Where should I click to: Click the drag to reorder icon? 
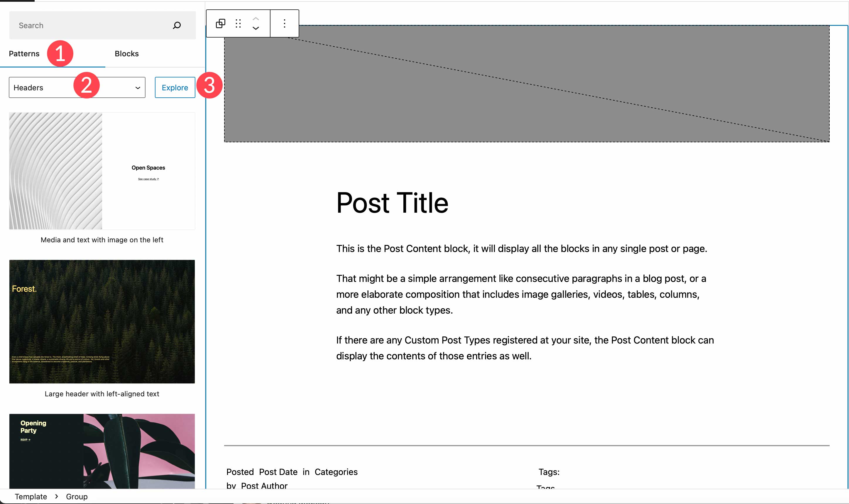click(x=238, y=23)
